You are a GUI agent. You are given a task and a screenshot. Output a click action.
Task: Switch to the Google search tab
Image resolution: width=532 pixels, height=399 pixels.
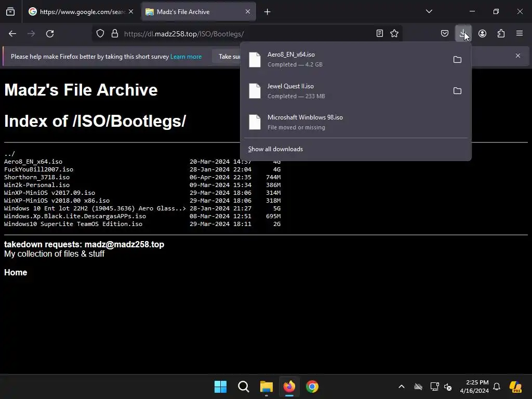click(x=81, y=12)
